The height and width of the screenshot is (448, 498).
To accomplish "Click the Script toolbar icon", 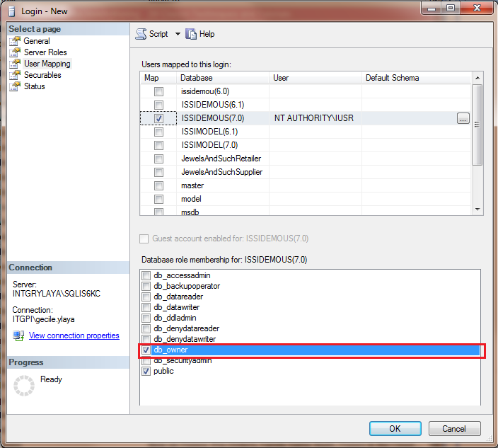I will click(140, 34).
